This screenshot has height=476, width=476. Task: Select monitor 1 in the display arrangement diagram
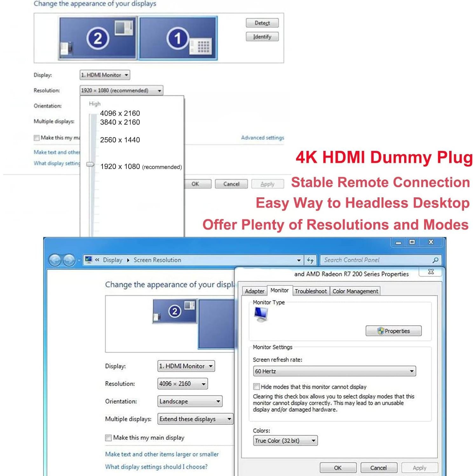[x=177, y=37]
